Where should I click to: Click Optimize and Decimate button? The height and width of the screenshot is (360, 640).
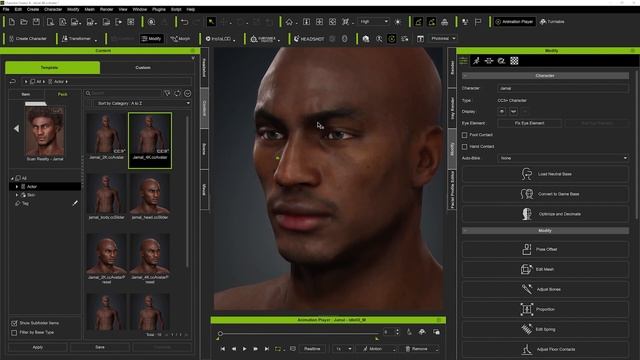click(545, 214)
